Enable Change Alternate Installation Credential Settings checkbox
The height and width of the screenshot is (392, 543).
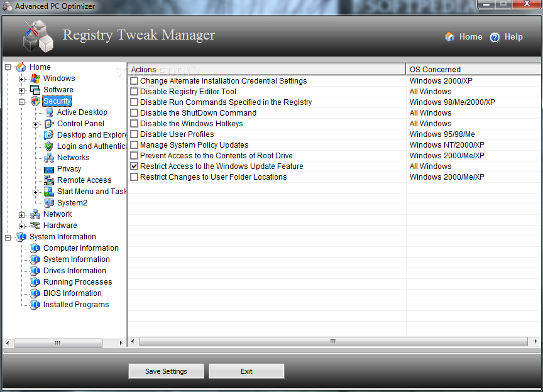134,80
